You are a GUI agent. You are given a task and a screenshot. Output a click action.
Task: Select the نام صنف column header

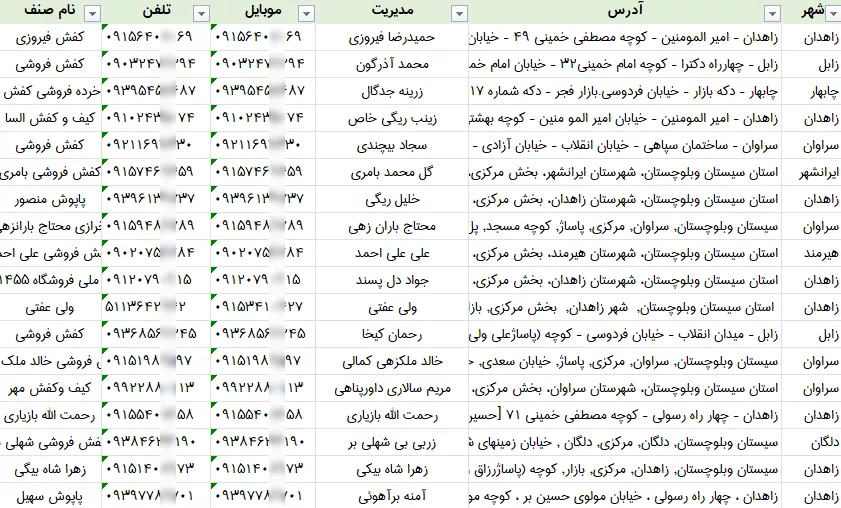coord(50,11)
